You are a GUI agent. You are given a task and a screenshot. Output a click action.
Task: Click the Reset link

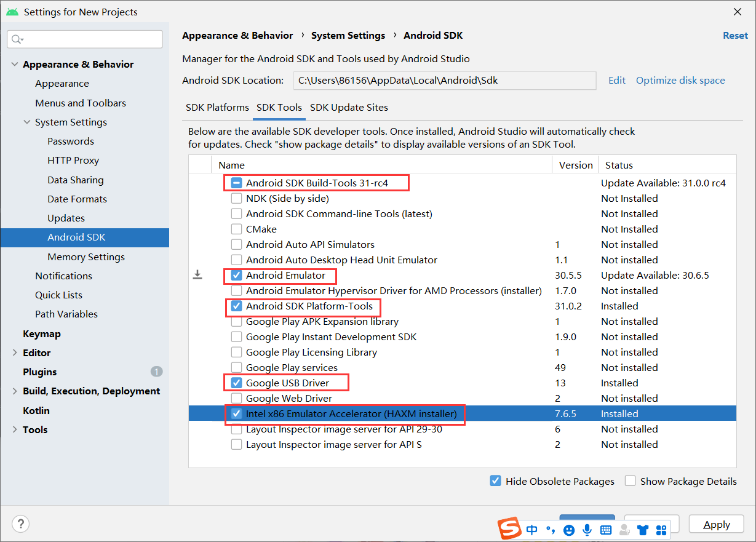(x=735, y=36)
